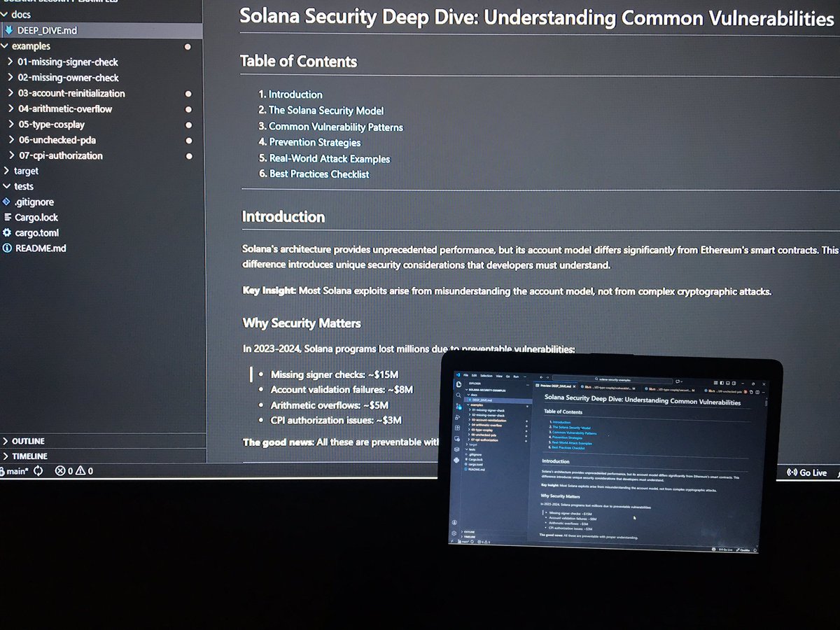Open the .gitignore file on the big monitor
Viewport: 840px width, 630px height.
pos(29,202)
